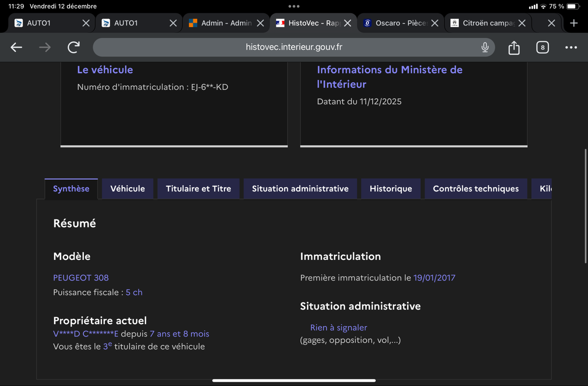The width and height of the screenshot is (588, 386).
Task: Reload the HistoVec page
Action: tap(73, 48)
